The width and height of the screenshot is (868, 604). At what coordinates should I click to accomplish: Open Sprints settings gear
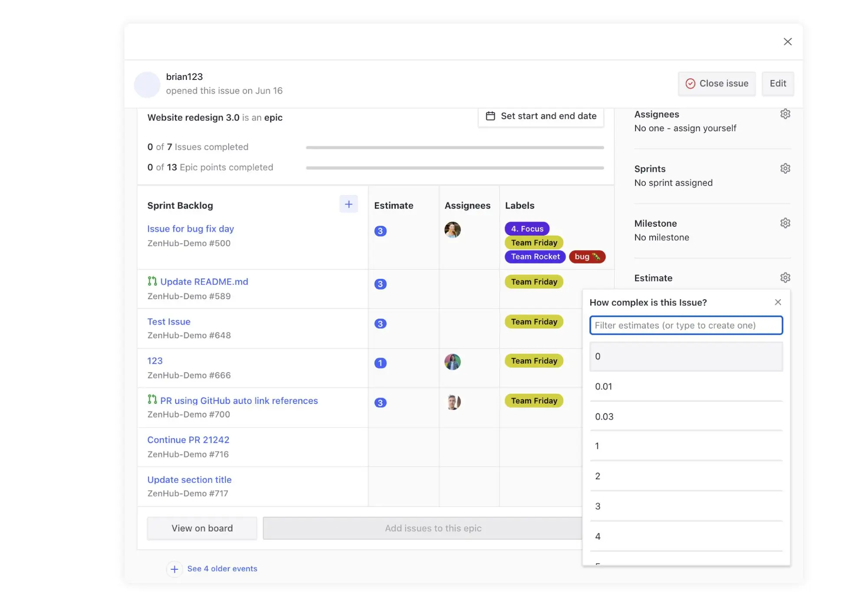click(785, 168)
